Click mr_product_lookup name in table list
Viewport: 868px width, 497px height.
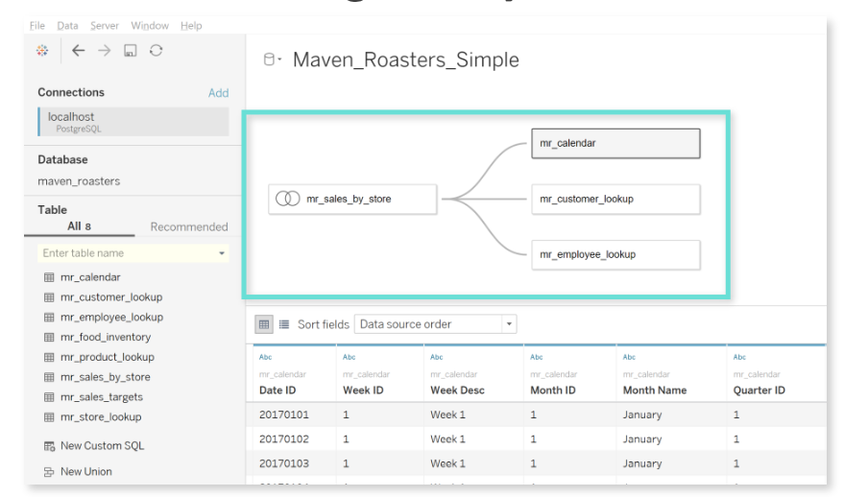tap(108, 357)
